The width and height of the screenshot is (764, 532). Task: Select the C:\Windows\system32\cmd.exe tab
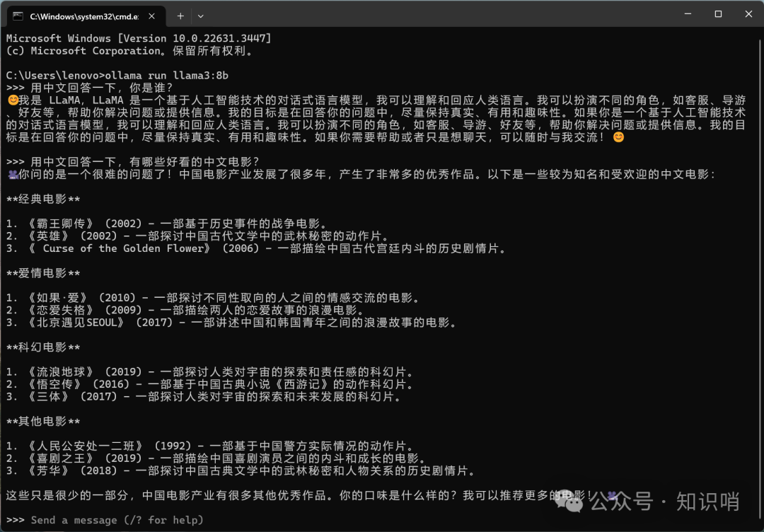[x=85, y=16]
